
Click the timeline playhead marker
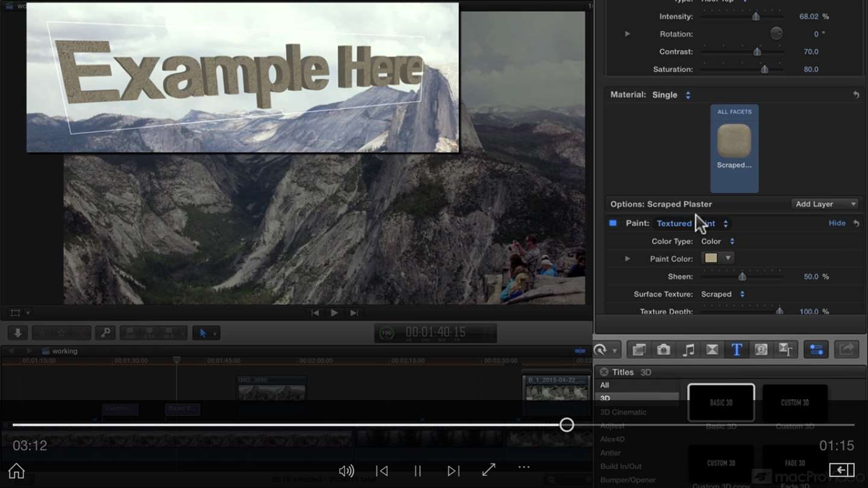click(177, 360)
